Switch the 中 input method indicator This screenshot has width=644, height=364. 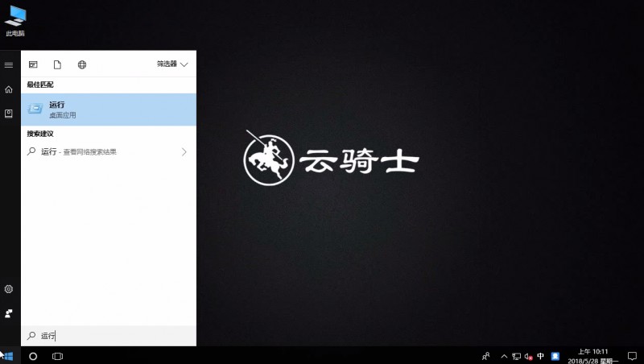pos(540,356)
